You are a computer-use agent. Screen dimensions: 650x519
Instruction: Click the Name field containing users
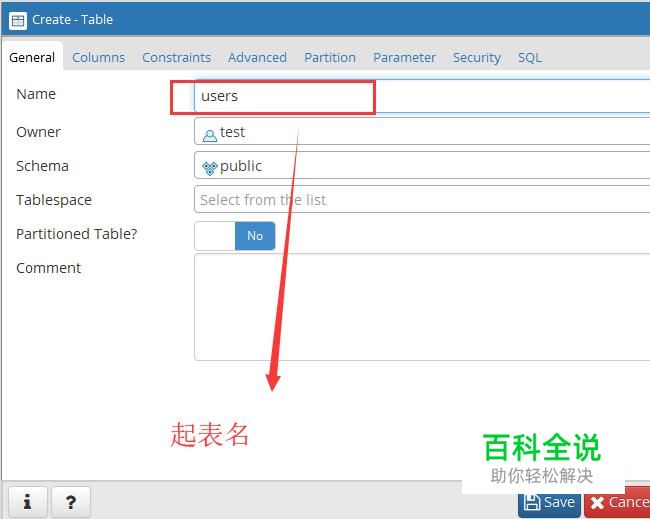tap(422, 96)
